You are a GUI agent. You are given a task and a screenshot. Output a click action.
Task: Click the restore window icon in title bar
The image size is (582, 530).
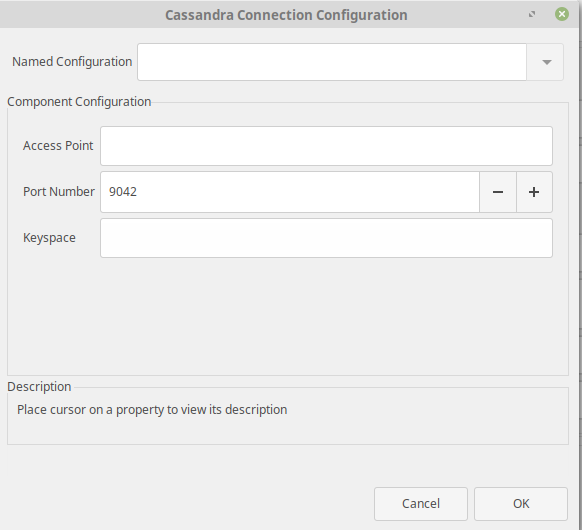532,14
